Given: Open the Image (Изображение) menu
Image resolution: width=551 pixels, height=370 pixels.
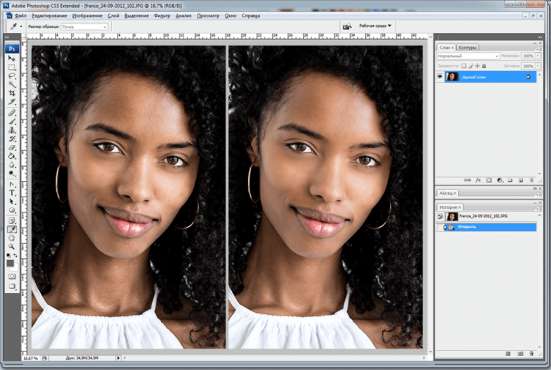Looking at the screenshot, I should [x=87, y=16].
